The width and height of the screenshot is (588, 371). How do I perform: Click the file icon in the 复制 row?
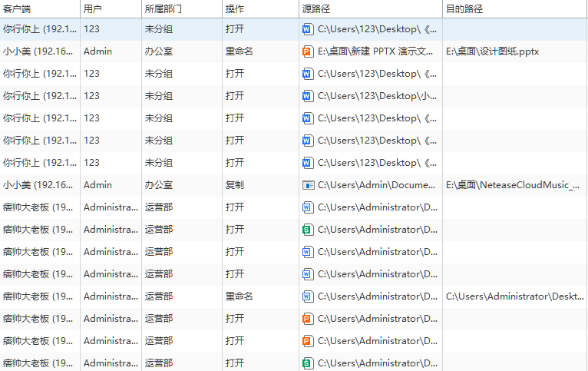(308, 185)
